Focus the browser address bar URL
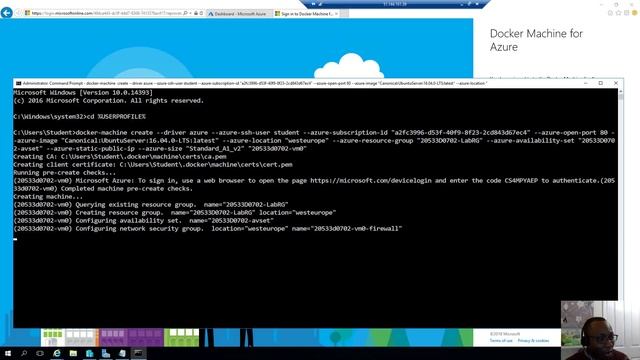 [106, 13]
